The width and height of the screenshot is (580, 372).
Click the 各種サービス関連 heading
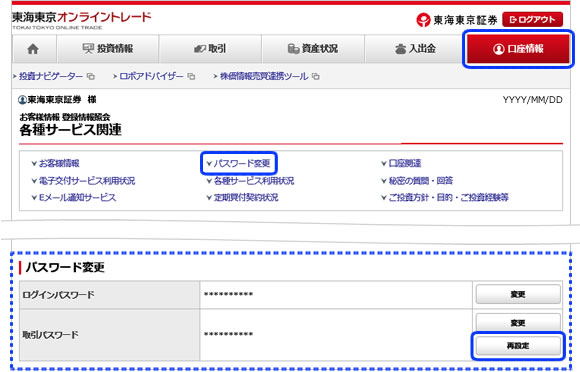tap(71, 130)
